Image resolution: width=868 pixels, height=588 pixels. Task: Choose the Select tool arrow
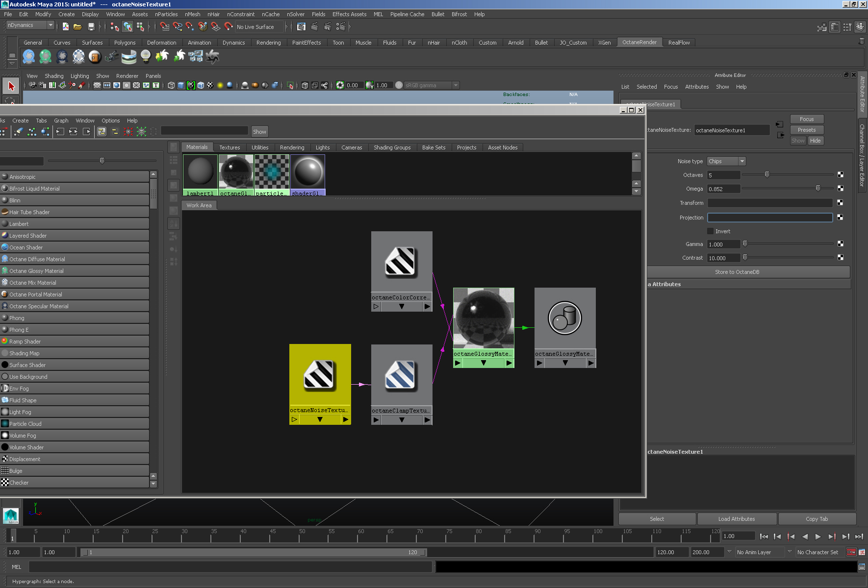pyautogui.click(x=11, y=86)
